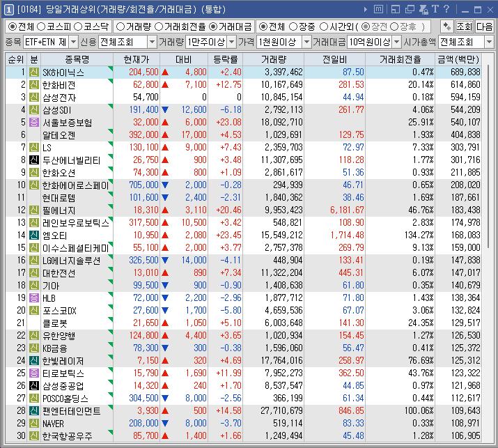Click 필에너지 current price 18,310

[146, 210]
